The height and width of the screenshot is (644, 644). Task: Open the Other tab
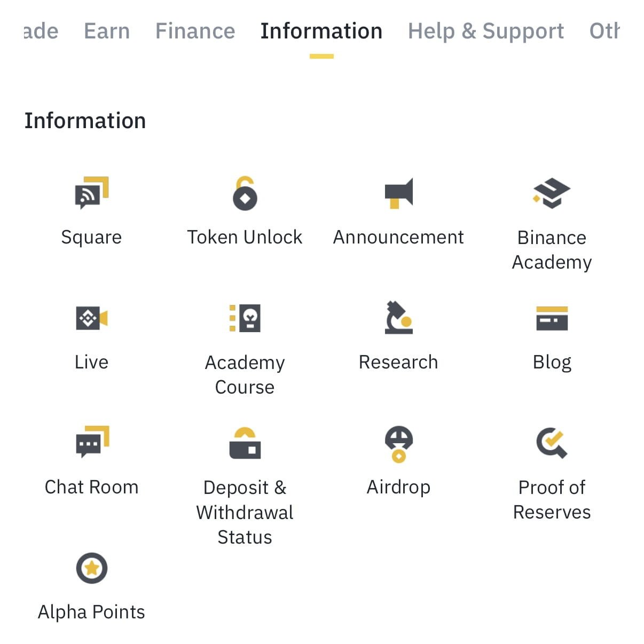coord(606,31)
